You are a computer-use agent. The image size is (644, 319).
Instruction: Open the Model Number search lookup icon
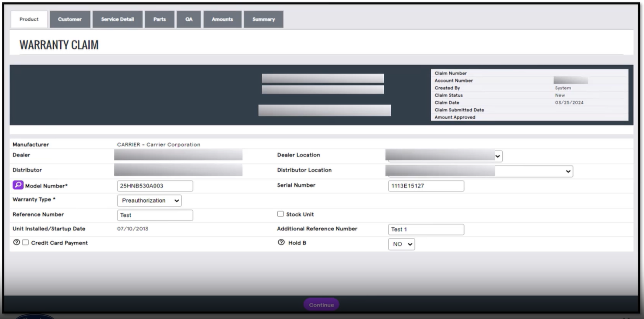coord(17,185)
